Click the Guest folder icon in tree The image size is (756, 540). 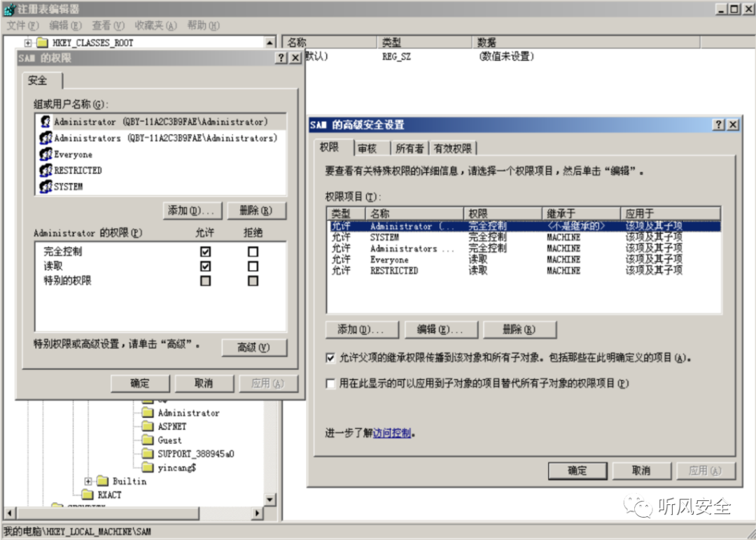click(148, 440)
